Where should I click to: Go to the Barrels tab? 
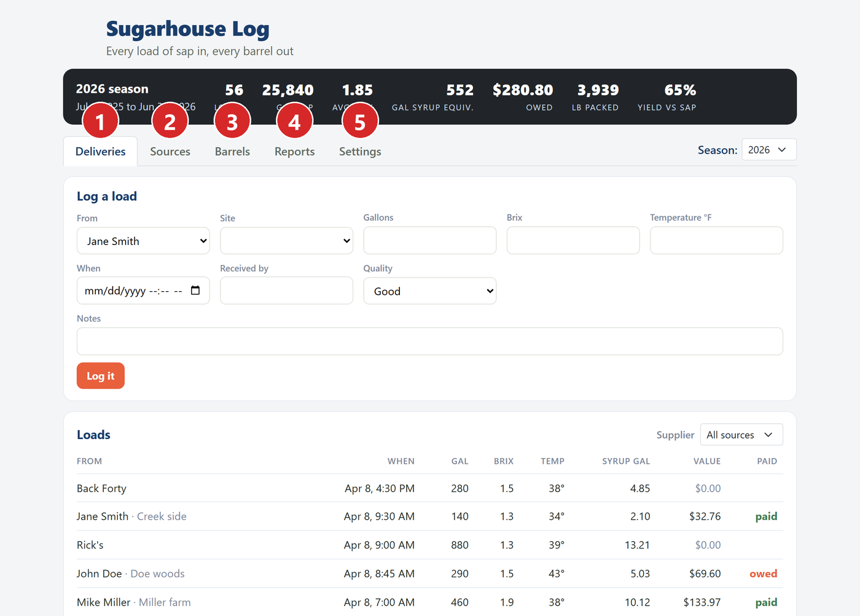click(232, 152)
